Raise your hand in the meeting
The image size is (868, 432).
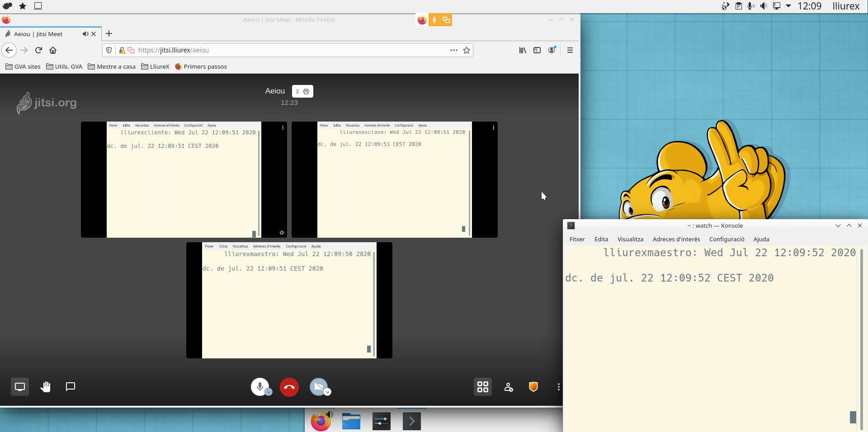[45, 387]
